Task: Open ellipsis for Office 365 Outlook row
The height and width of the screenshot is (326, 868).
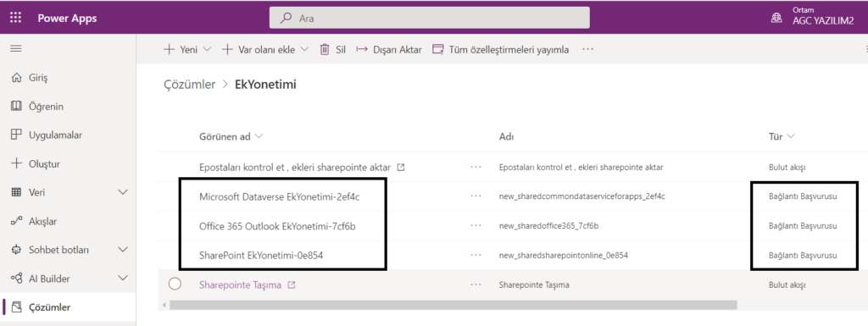Action: [x=476, y=226]
